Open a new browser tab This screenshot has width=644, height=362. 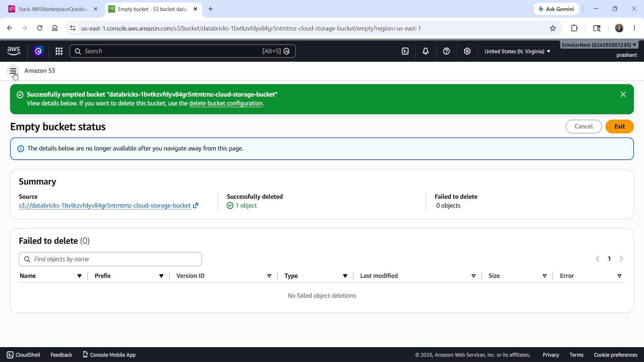(x=211, y=9)
